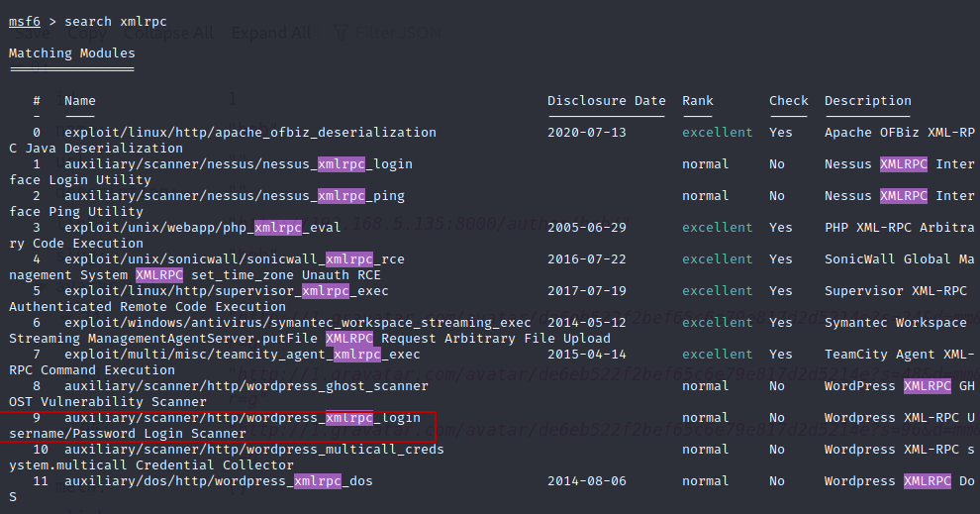Click 'normal' rank of nessus_xmlrpc_login row
Image resolution: width=980 pixels, height=514 pixels.
click(x=706, y=163)
